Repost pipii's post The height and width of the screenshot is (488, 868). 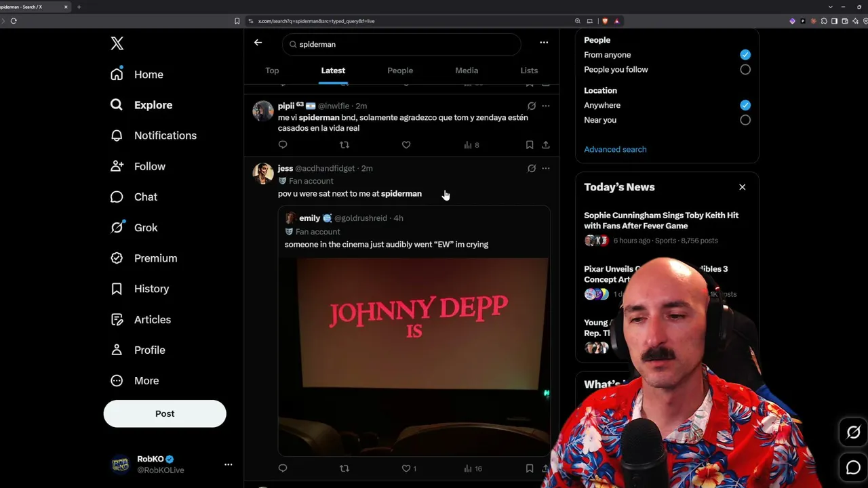[344, 144]
